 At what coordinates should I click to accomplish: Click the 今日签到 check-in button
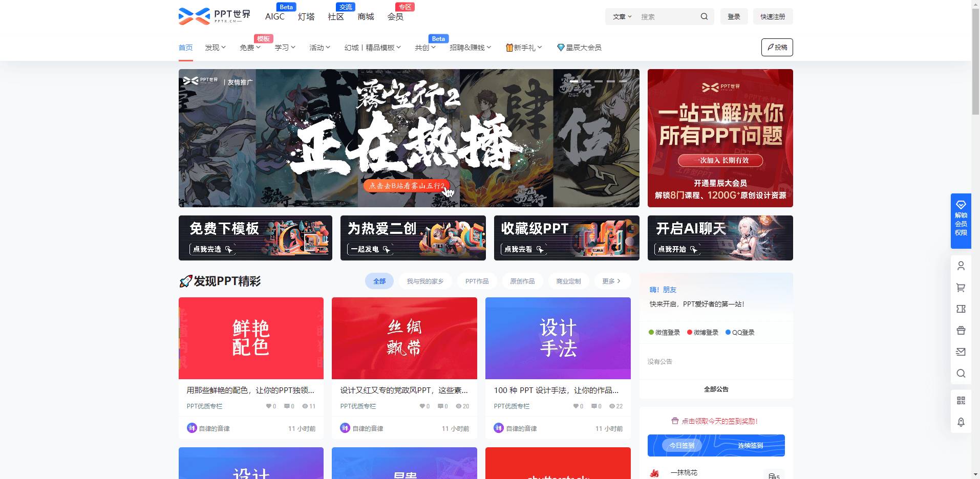coord(681,445)
